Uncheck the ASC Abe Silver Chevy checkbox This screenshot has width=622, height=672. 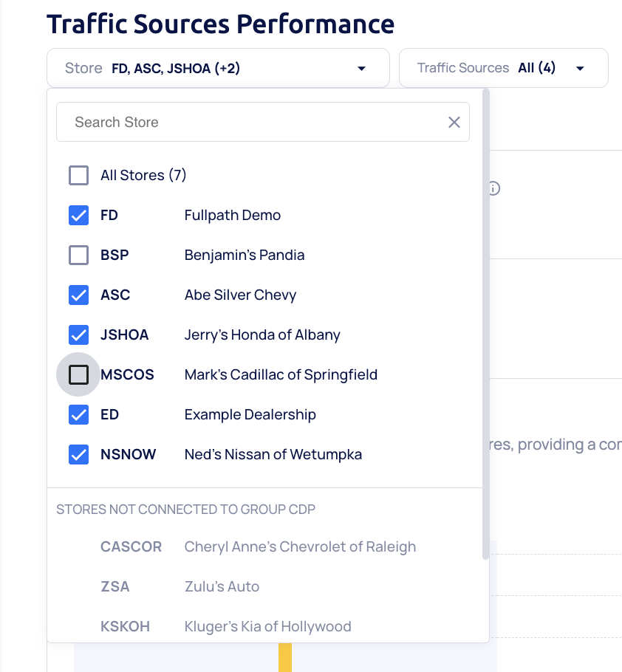[x=78, y=295]
